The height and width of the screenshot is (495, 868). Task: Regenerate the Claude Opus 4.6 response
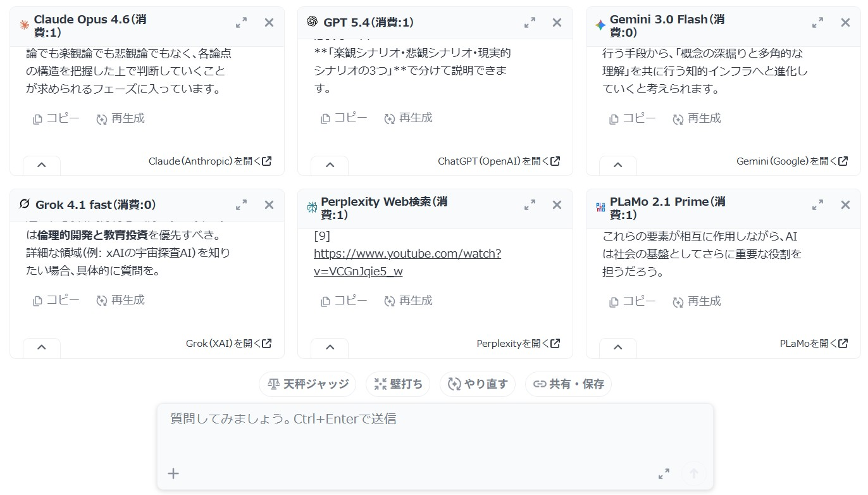120,118
